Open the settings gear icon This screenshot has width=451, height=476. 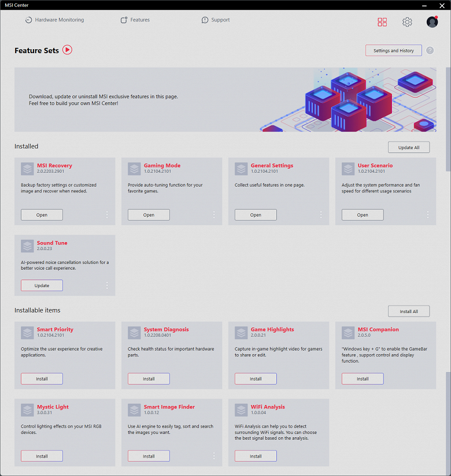(x=407, y=22)
